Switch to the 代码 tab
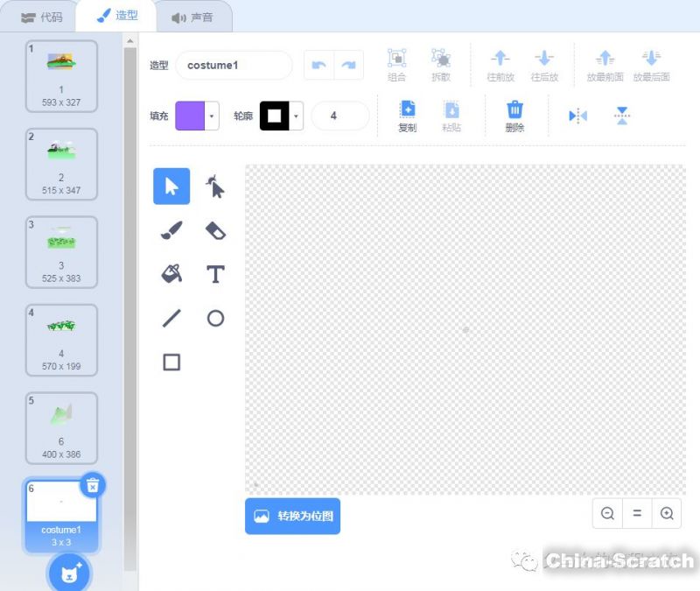This screenshot has width=700, height=591. tap(41, 17)
